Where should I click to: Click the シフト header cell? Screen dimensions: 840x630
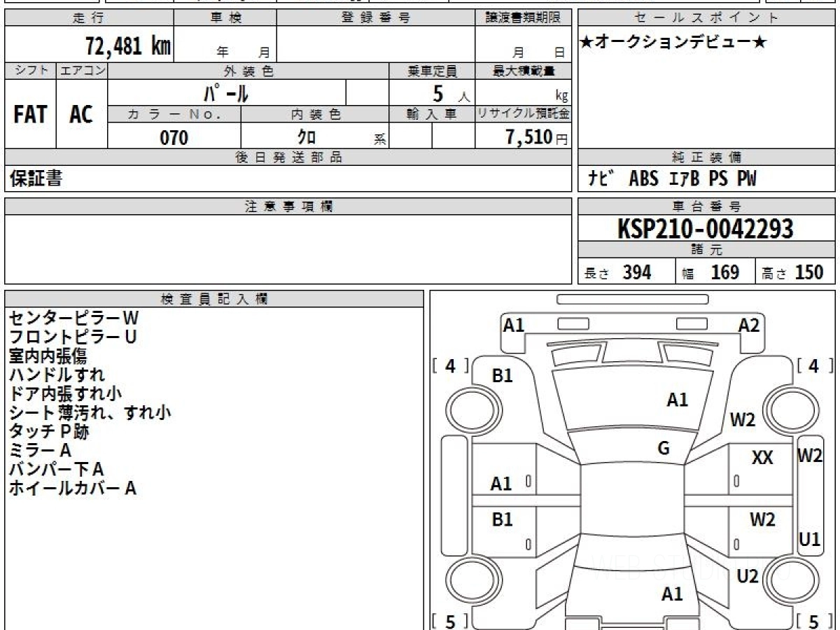coord(31,71)
